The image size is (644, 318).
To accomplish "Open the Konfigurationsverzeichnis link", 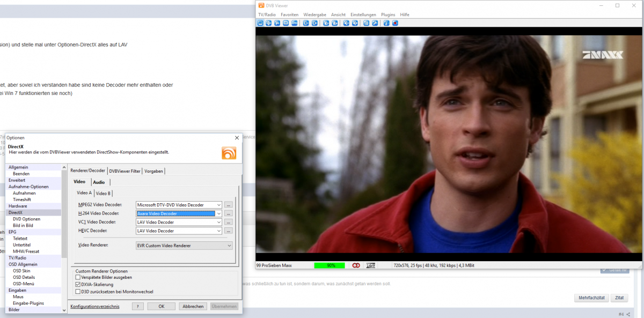I will (x=95, y=306).
